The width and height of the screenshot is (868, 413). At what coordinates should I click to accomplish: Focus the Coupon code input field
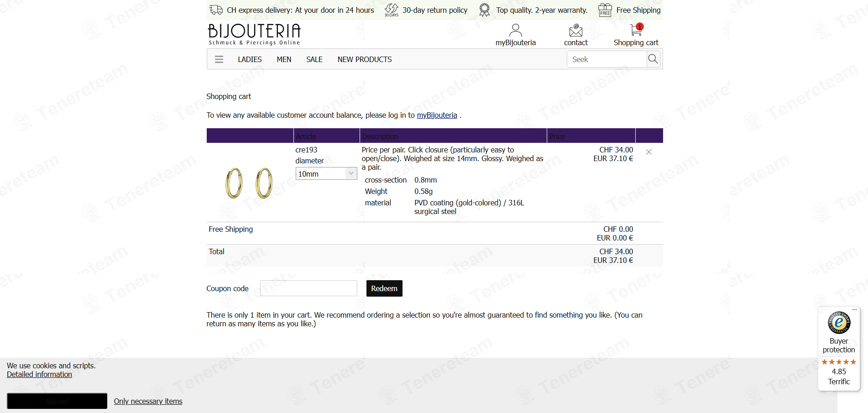[x=309, y=288]
